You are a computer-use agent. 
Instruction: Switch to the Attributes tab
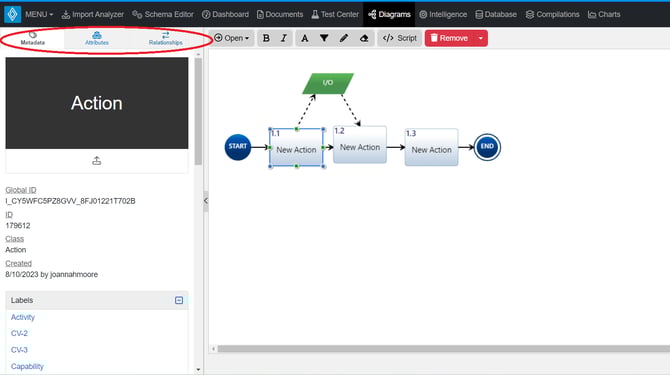97,38
